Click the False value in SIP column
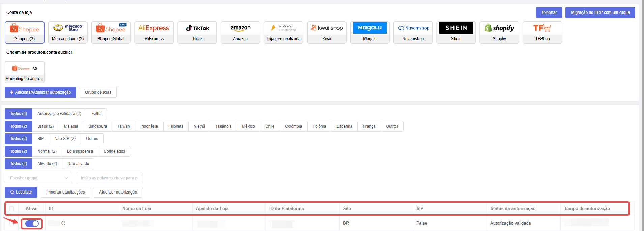 pos(422,223)
